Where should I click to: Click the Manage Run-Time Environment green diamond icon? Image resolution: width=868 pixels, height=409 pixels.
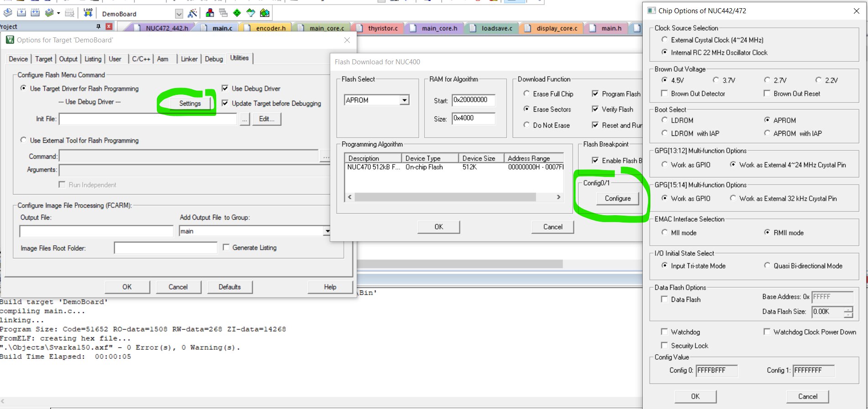tap(237, 13)
